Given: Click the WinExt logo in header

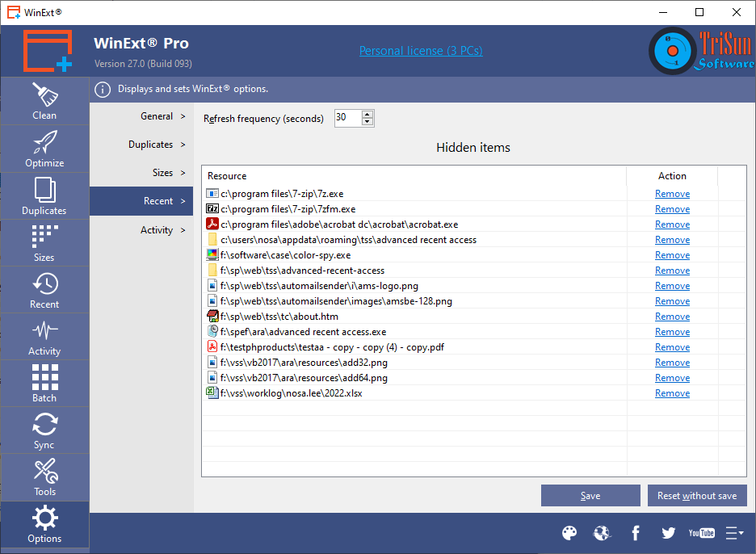Looking at the screenshot, I should 48,51.
